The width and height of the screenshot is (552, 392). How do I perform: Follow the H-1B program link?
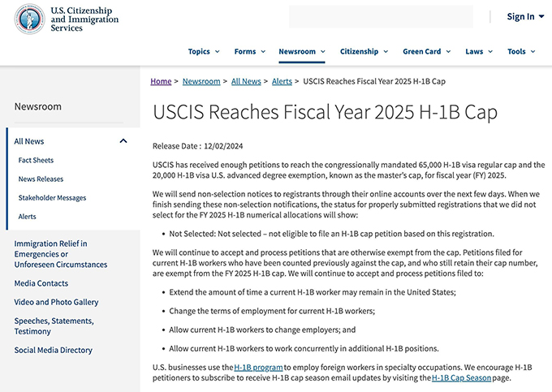tap(258, 368)
